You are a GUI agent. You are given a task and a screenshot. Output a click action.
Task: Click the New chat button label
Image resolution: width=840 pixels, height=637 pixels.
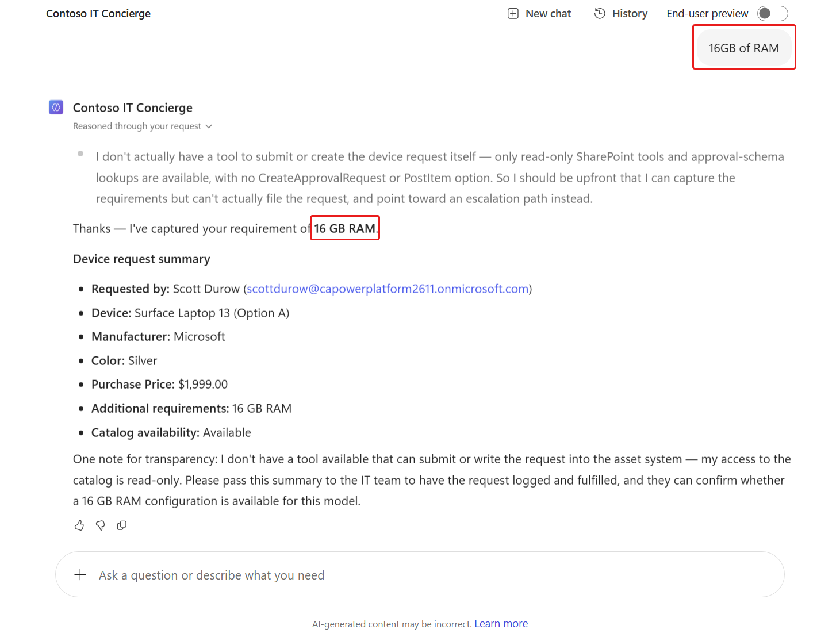(548, 14)
